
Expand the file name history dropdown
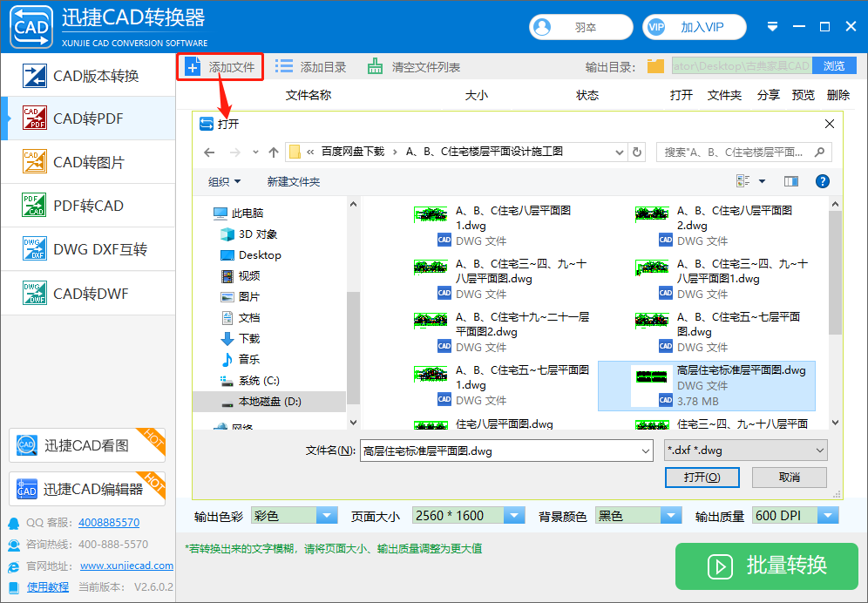coord(646,451)
